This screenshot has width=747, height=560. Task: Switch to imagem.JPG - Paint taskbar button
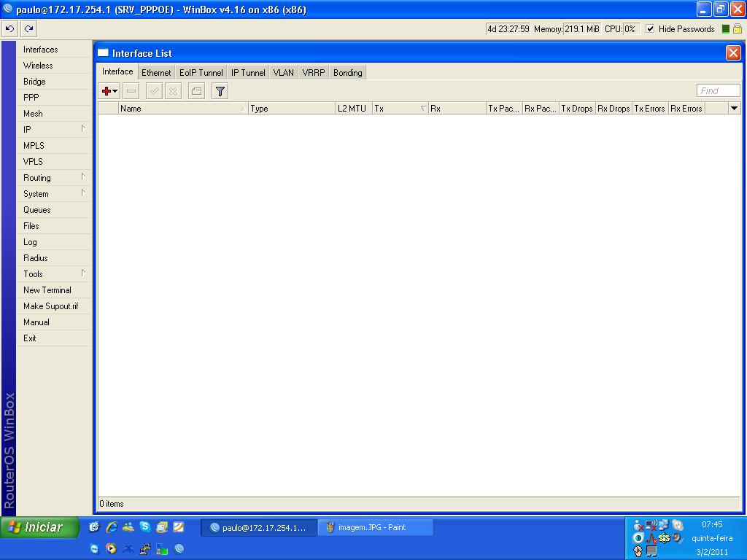[376, 527]
